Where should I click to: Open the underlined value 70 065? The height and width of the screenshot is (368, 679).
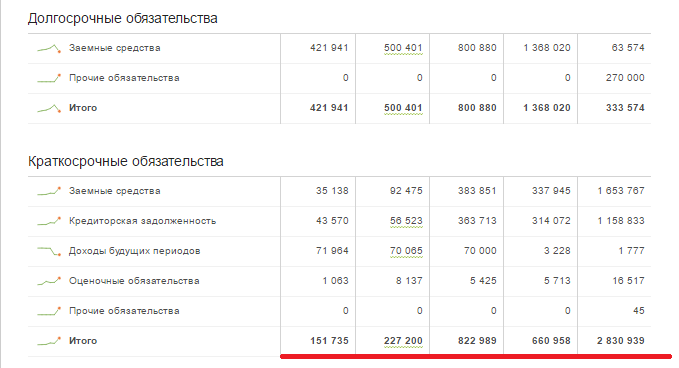(406, 251)
